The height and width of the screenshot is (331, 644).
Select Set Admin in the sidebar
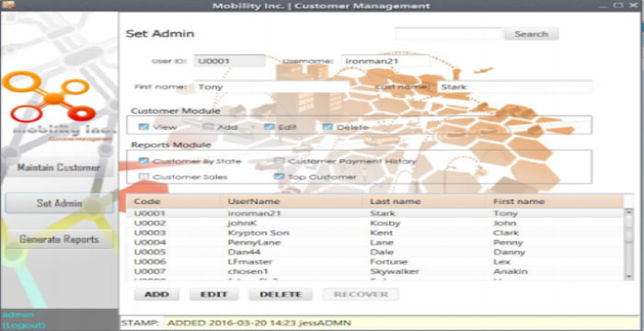59,203
